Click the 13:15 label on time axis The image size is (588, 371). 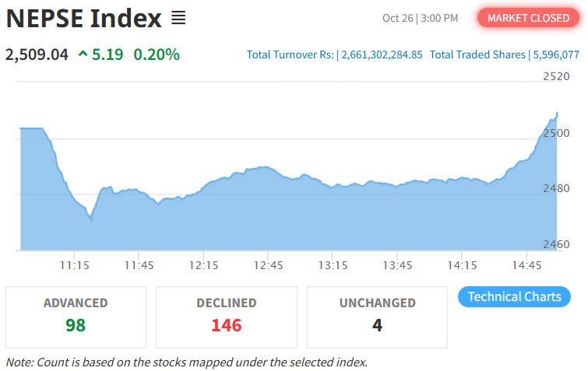point(333,265)
